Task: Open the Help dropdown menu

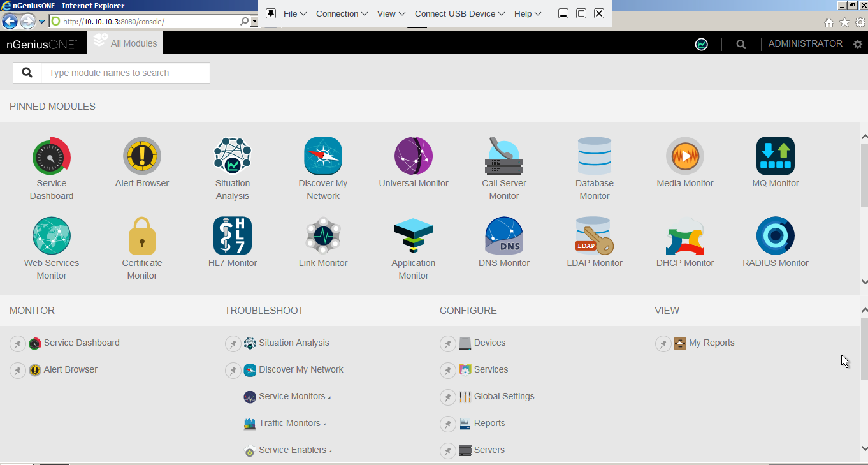Action: tap(528, 13)
